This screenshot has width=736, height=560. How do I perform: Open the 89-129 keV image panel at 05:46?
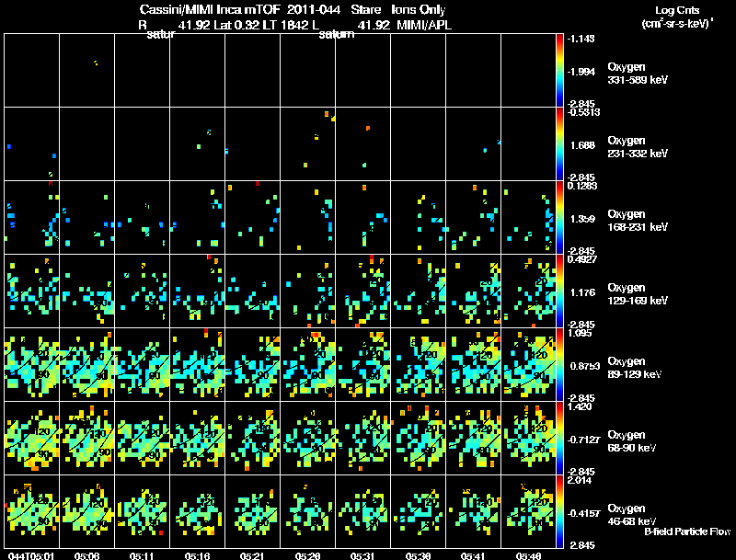[528, 364]
